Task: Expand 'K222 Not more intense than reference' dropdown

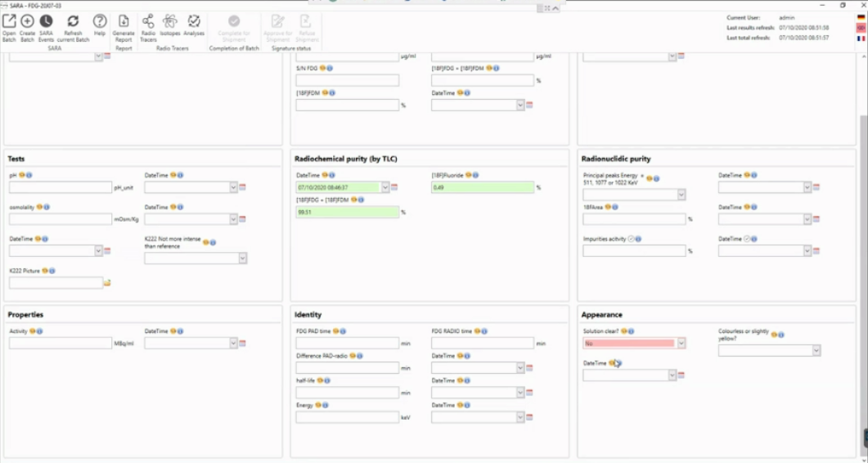Action: (242, 258)
